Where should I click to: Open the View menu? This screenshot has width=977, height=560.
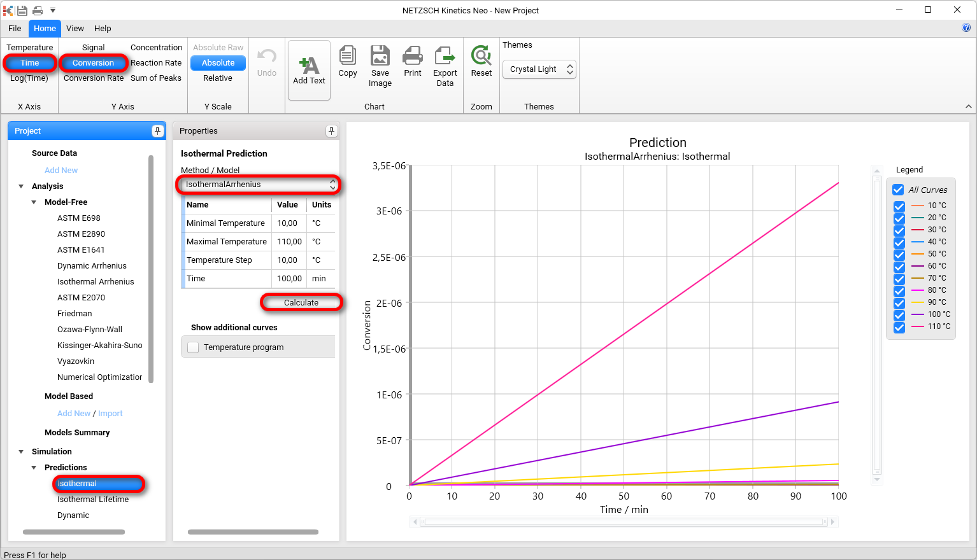75,28
